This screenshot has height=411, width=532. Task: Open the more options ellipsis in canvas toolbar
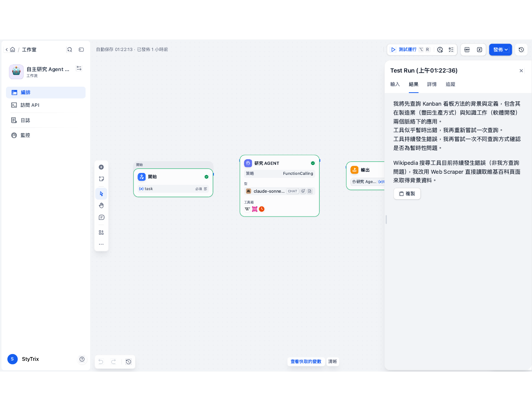coord(101,244)
